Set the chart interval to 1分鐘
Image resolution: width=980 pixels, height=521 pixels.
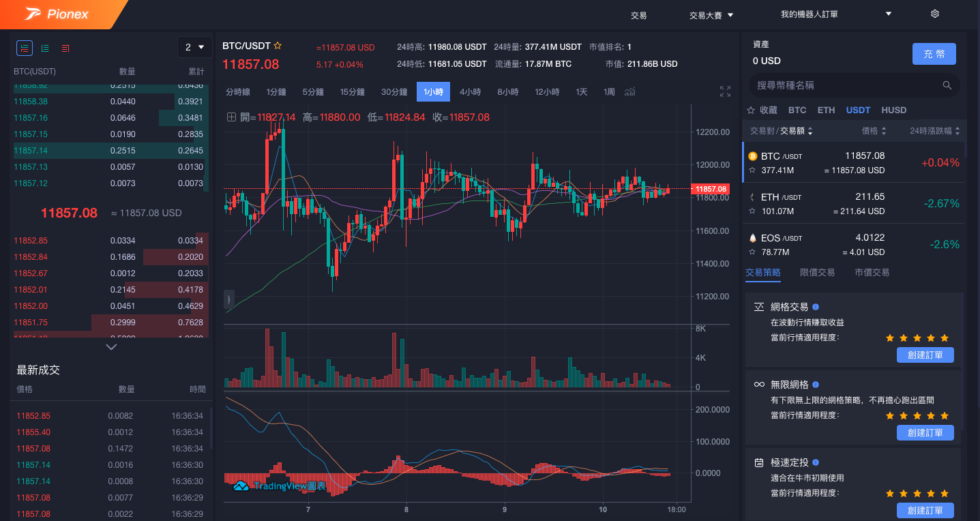point(276,92)
